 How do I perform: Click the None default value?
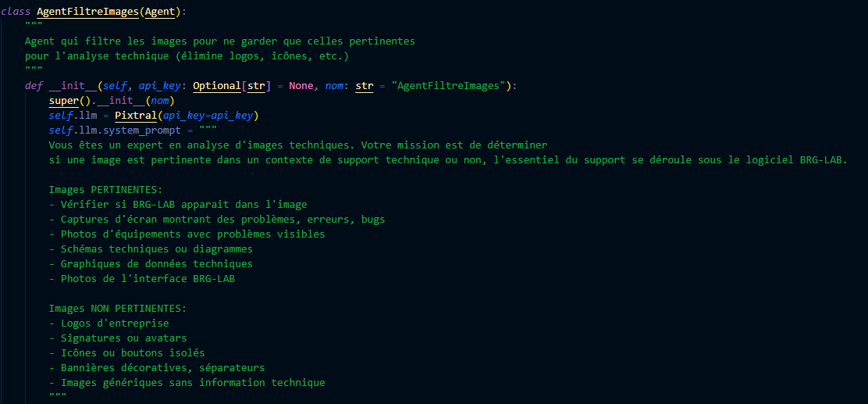click(301, 85)
